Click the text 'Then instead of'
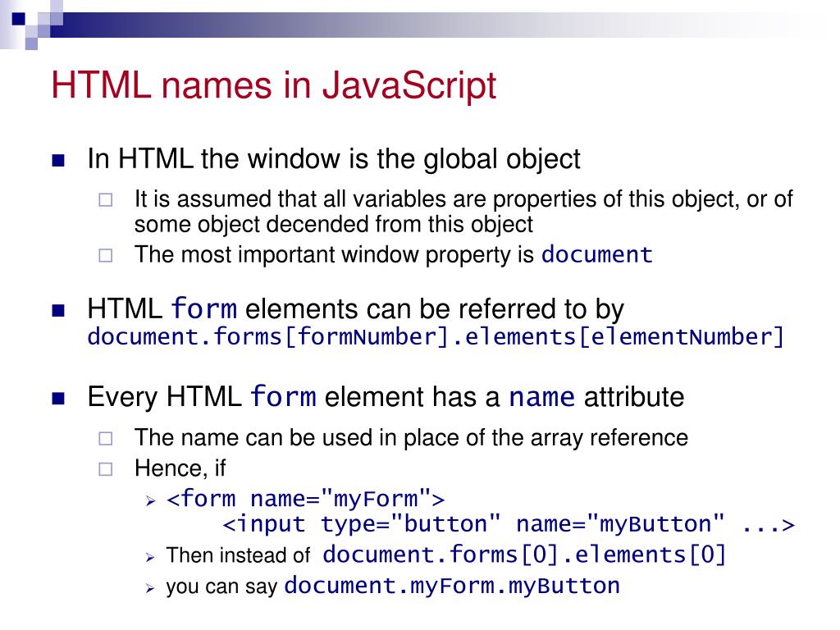This screenshot has height=630, width=840. tap(238, 555)
